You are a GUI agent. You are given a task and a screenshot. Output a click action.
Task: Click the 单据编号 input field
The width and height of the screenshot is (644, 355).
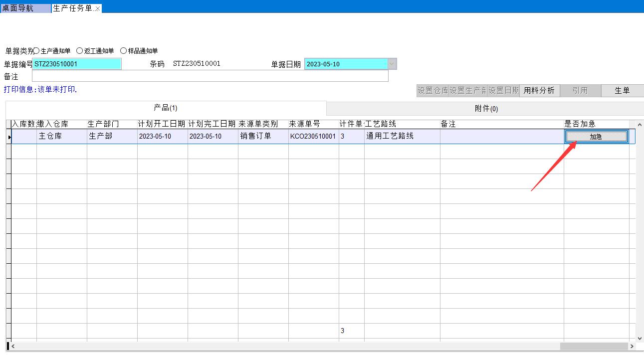77,64
